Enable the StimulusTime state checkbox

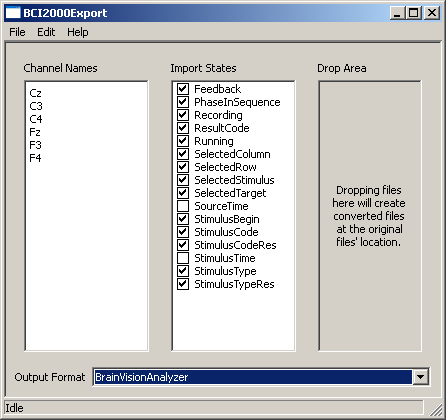point(183,258)
